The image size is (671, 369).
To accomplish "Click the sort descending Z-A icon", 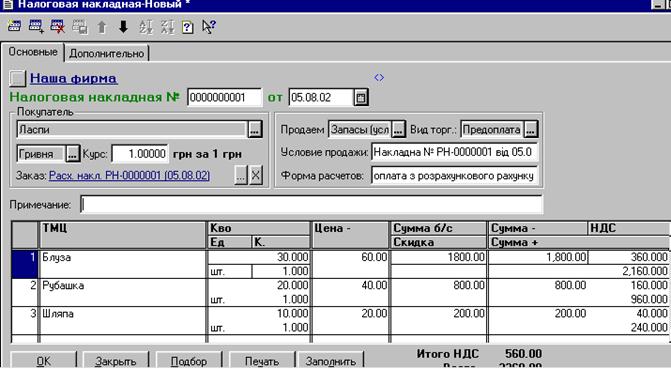I will (167, 27).
